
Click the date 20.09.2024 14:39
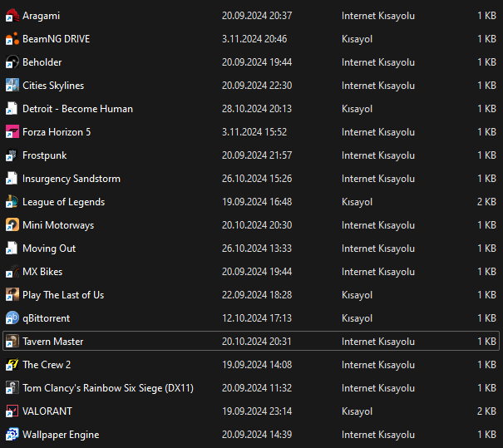[257, 435]
